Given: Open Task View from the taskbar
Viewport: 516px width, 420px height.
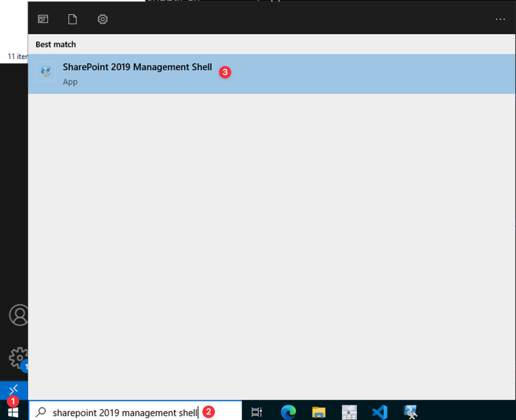Looking at the screenshot, I should coord(256,411).
